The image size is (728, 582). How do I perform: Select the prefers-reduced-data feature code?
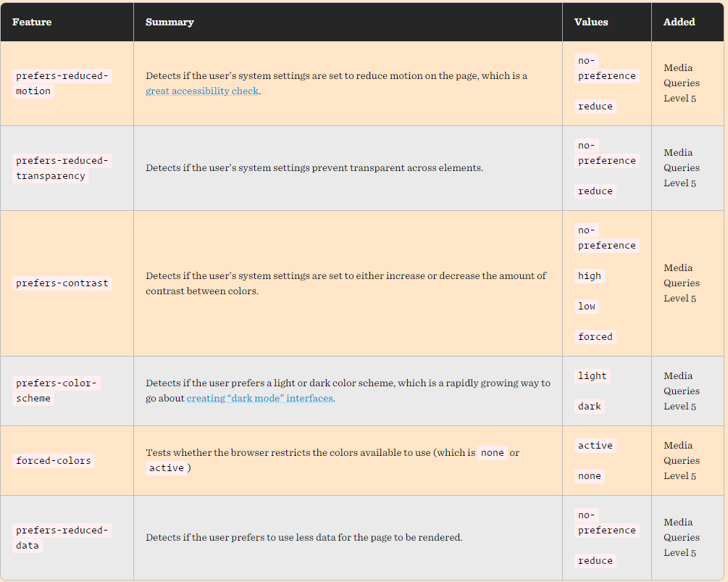click(62, 538)
